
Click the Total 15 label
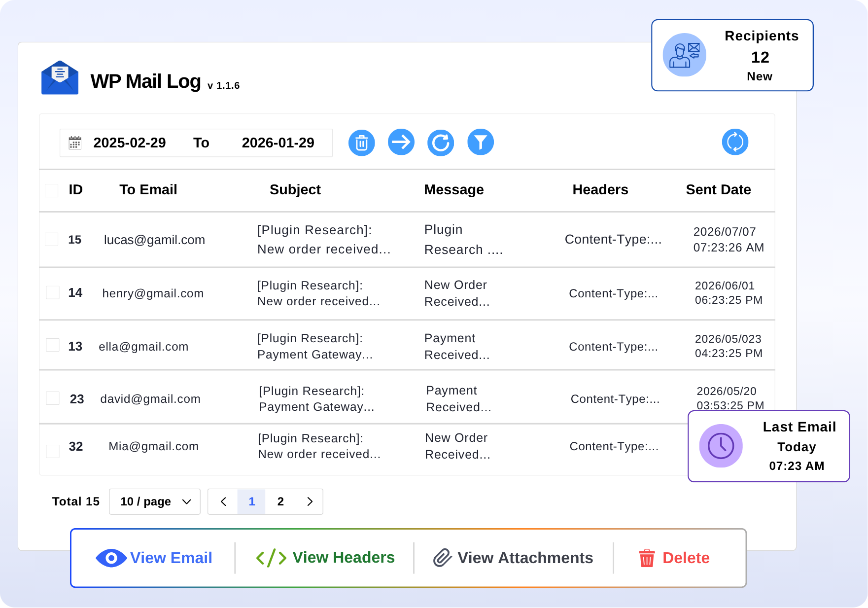pyautogui.click(x=76, y=501)
